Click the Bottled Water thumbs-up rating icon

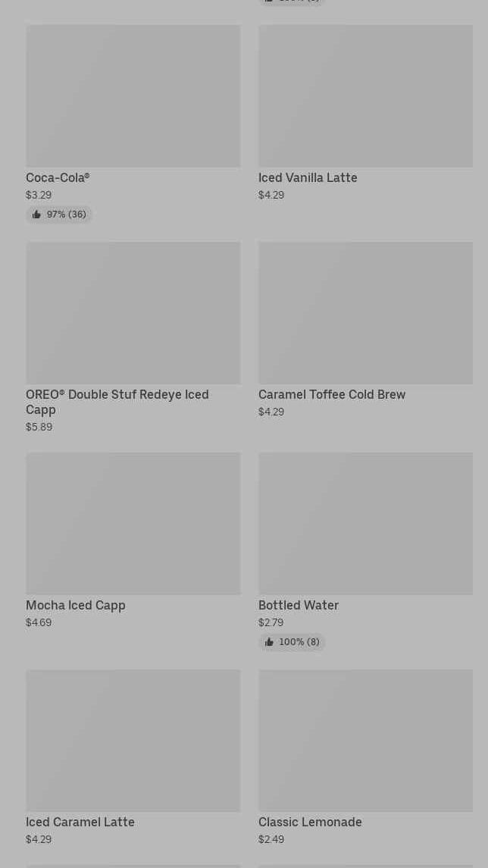tap(269, 642)
